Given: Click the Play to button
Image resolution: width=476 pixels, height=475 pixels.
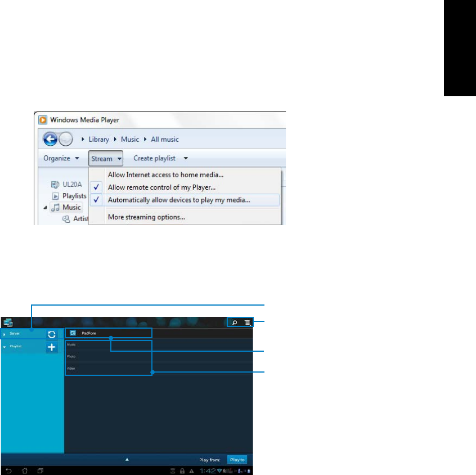Looking at the screenshot, I should [237, 460].
